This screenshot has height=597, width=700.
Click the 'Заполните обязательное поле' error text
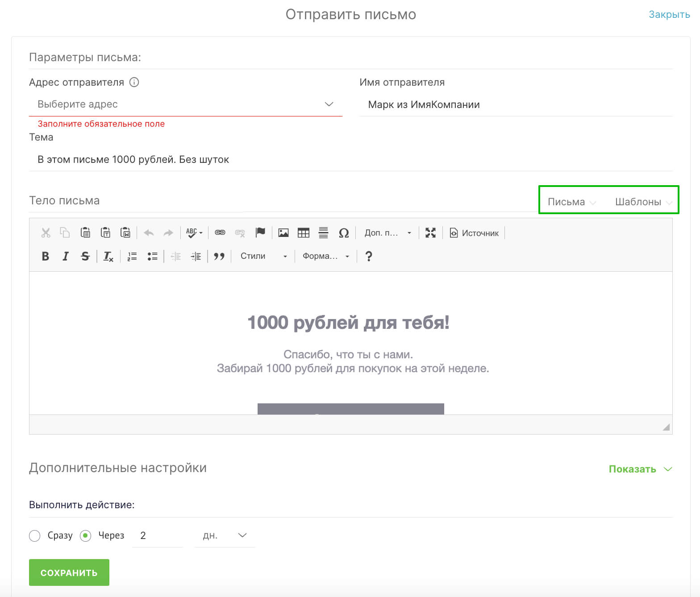pyautogui.click(x=101, y=124)
